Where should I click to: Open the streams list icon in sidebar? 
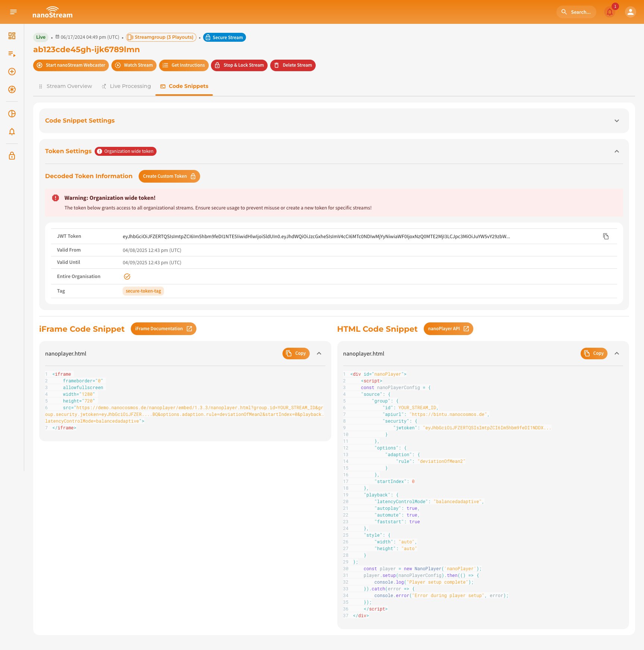pos(12,54)
